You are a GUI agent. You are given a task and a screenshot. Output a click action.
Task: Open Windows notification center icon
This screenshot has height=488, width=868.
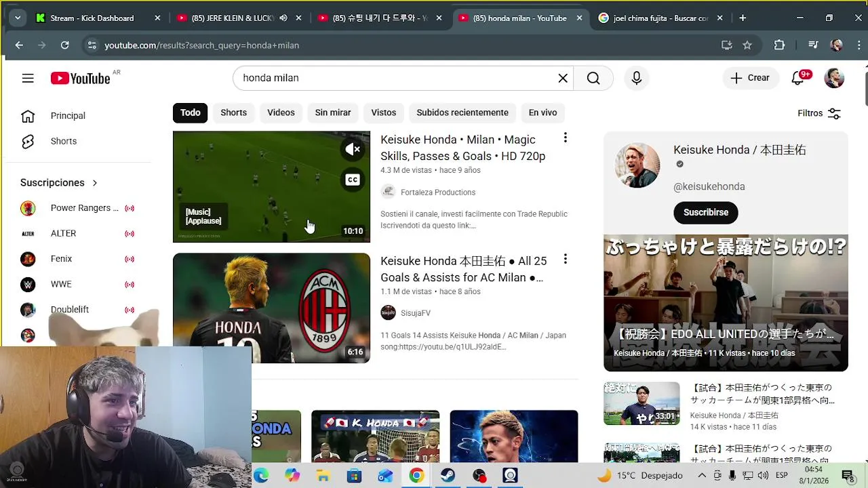click(x=847, y=476)
